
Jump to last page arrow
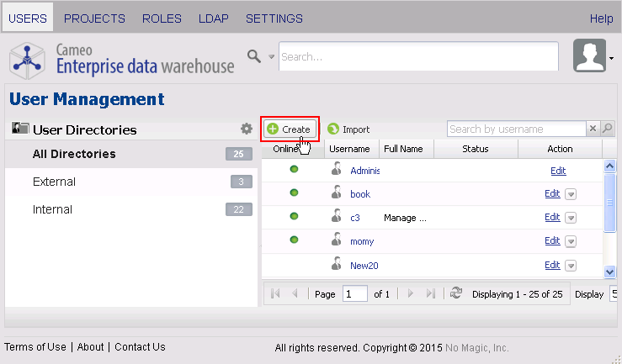pos(431,293)
